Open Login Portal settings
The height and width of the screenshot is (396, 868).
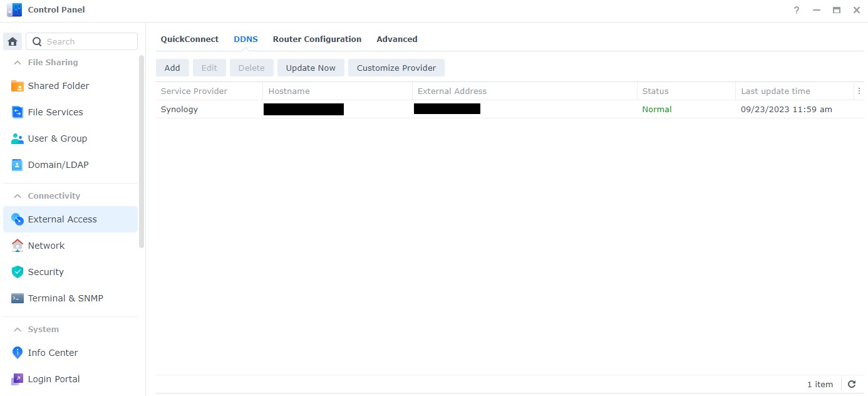click(53, 379)
